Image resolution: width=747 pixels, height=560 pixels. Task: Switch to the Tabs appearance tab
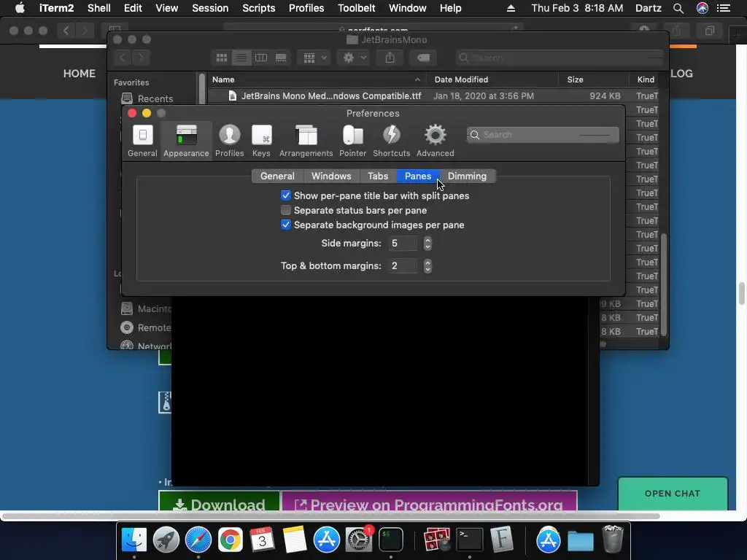(x=378, y=176)
